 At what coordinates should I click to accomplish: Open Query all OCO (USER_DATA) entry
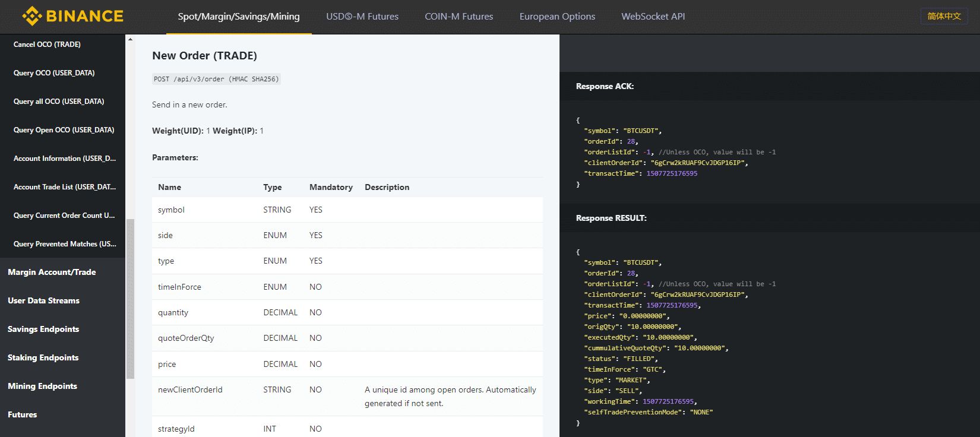[x=59, y=102]
